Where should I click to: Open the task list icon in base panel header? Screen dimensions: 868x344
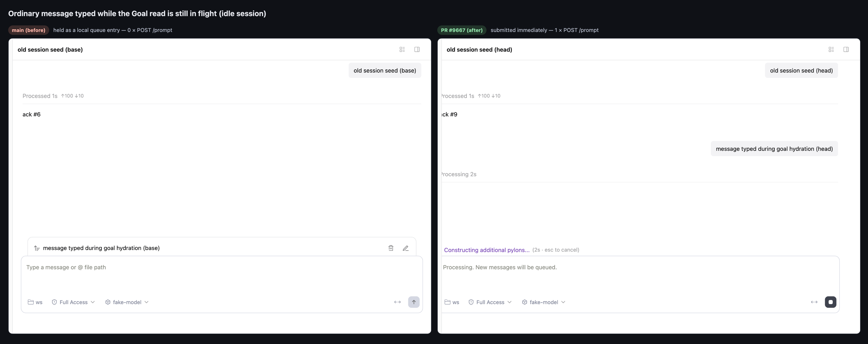tap(402, 49)
